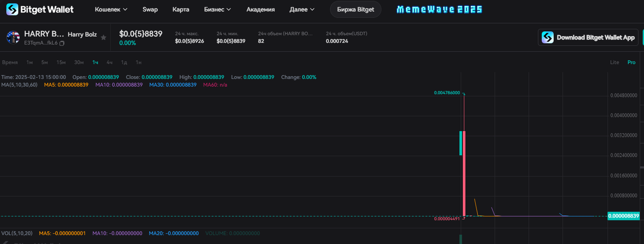
Task: Click the 0.000004491 low price marker
Action: 447,219
